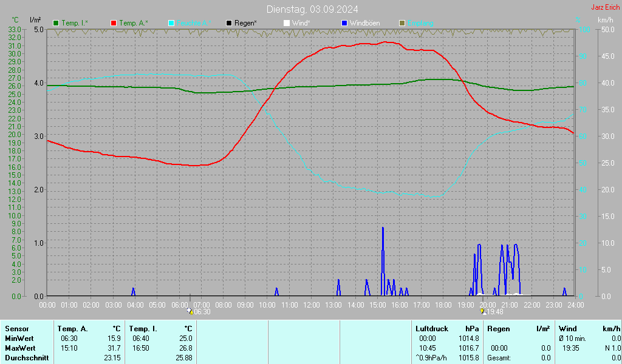Click the black Regen legend swatch
Image resolution: width=622 pixels, height=364 pixels.
pos(229,23)
